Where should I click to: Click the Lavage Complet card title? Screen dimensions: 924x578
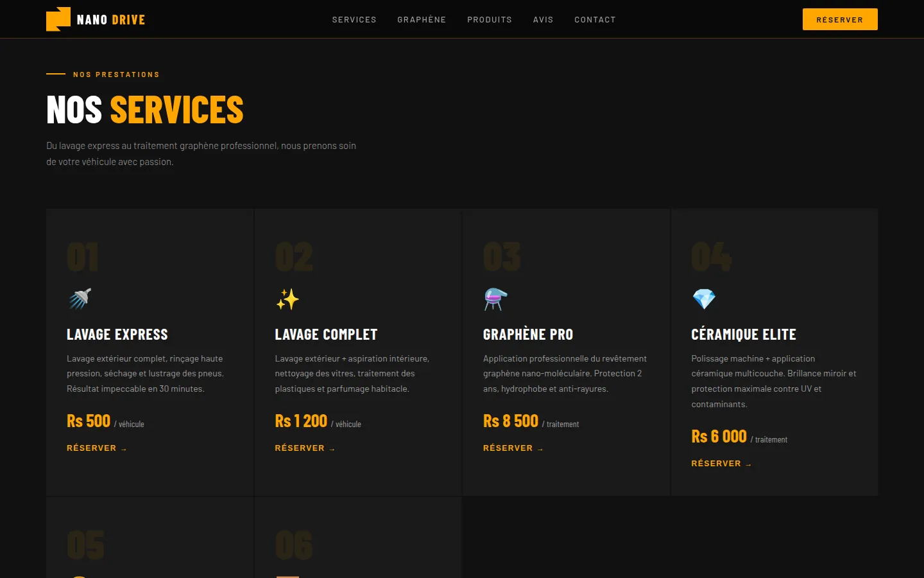tap(326, 335)
